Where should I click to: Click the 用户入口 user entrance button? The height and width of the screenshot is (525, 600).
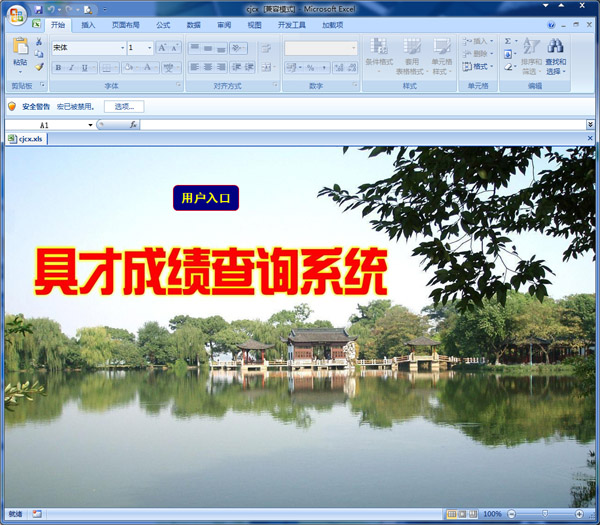pyautogui.click(x=206, y=198)
